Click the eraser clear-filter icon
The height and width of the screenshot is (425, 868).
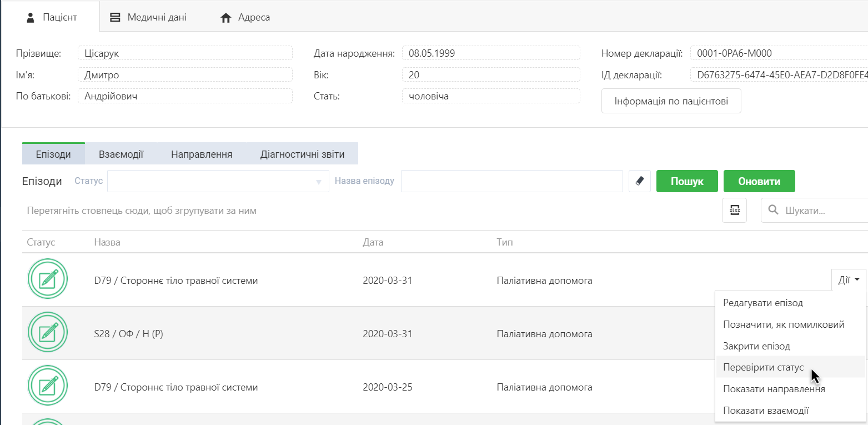[640, 181]
